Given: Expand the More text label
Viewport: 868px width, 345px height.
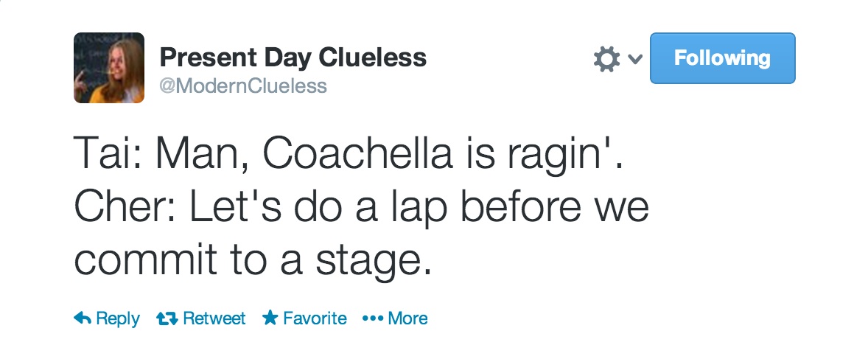Looking at the screenshot, I should tap(407, 318).
